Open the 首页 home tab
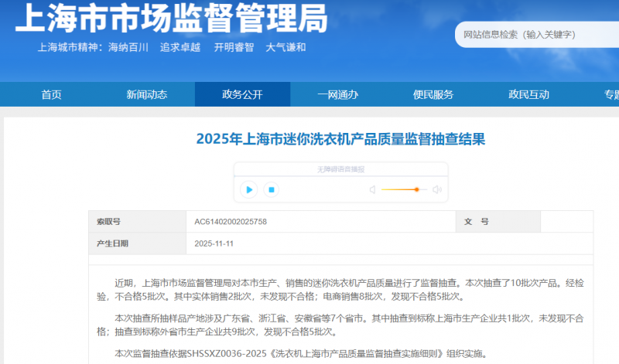 pos(52,94)
